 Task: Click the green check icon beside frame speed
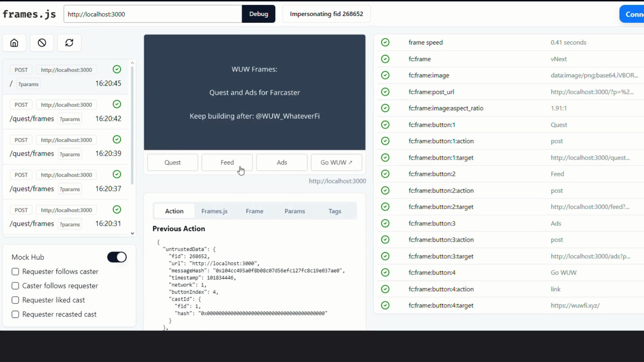(385, 42)
